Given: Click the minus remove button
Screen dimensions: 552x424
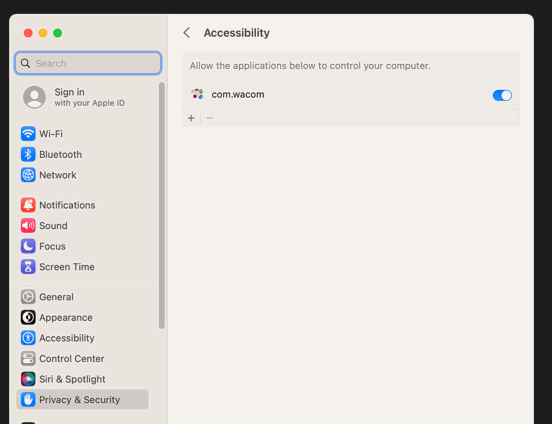Looking at the screenshot, I should coord(209,118).
